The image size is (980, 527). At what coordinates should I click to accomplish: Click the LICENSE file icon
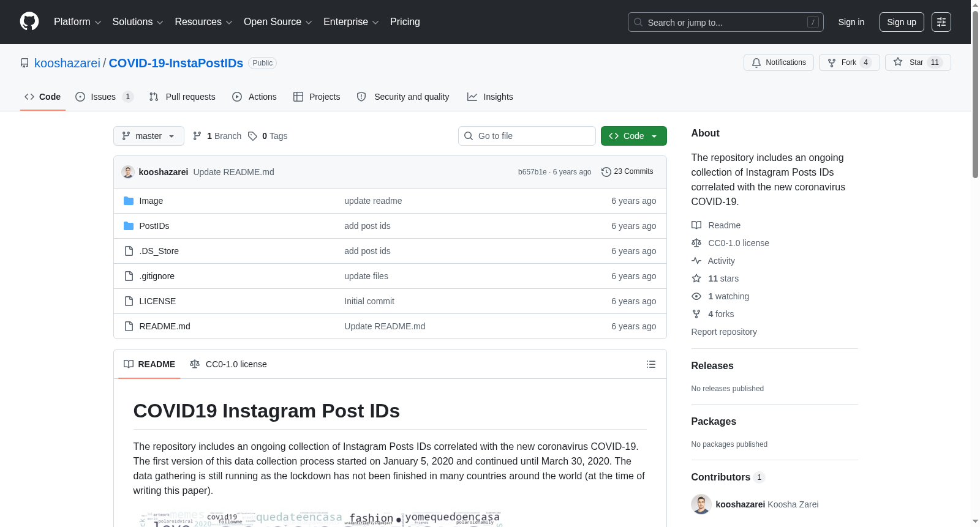129,301
